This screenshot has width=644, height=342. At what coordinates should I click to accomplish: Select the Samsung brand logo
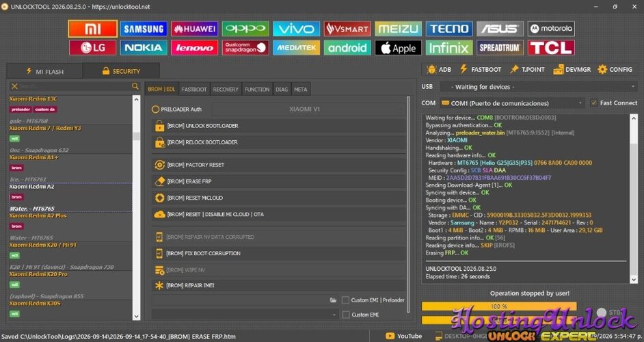(x=144, y=29)
